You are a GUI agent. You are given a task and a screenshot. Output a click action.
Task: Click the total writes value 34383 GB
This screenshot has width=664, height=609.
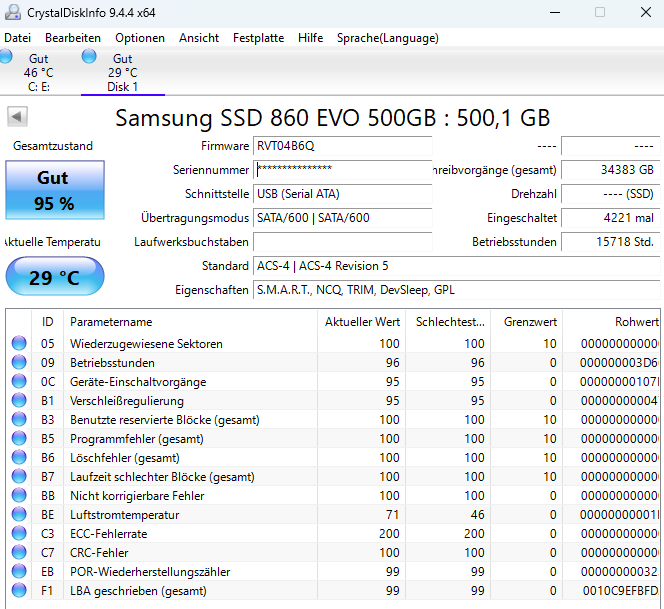click(610, 170)
